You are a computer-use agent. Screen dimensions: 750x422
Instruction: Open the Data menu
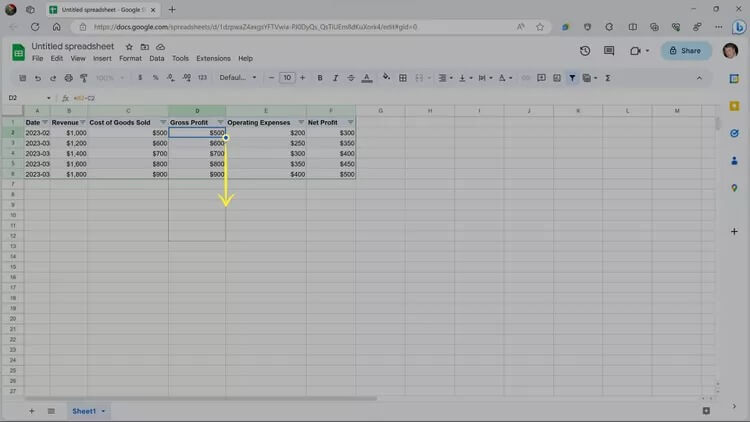click(x=157, y=59)
